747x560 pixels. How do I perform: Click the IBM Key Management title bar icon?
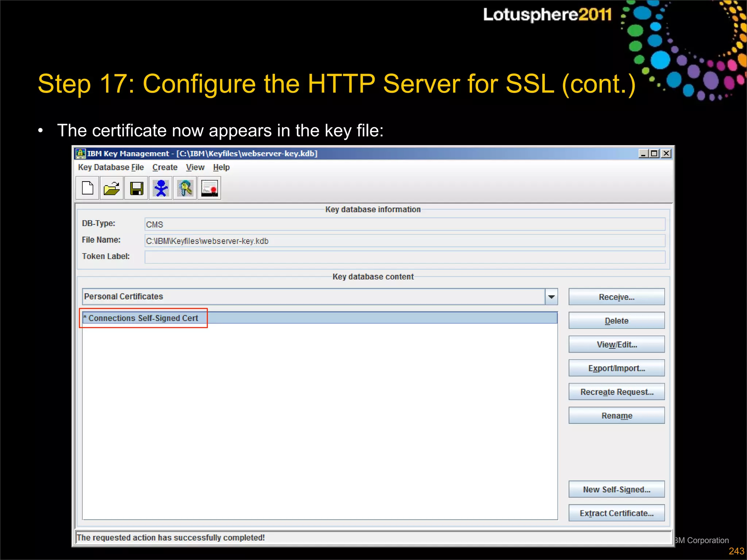coord(81,153)
